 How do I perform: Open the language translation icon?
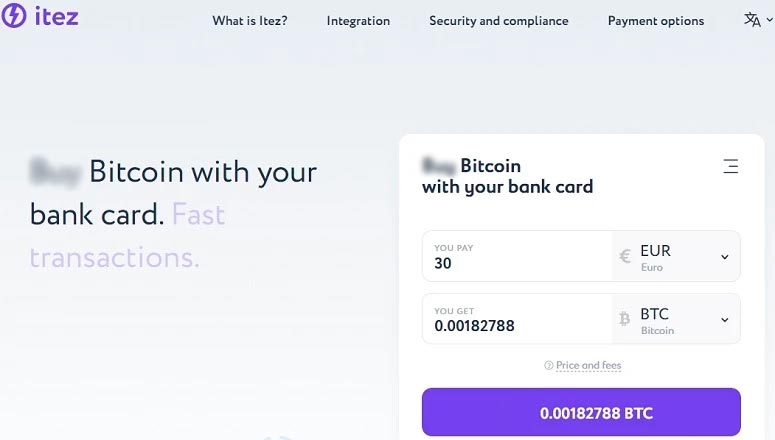(752, 20)
